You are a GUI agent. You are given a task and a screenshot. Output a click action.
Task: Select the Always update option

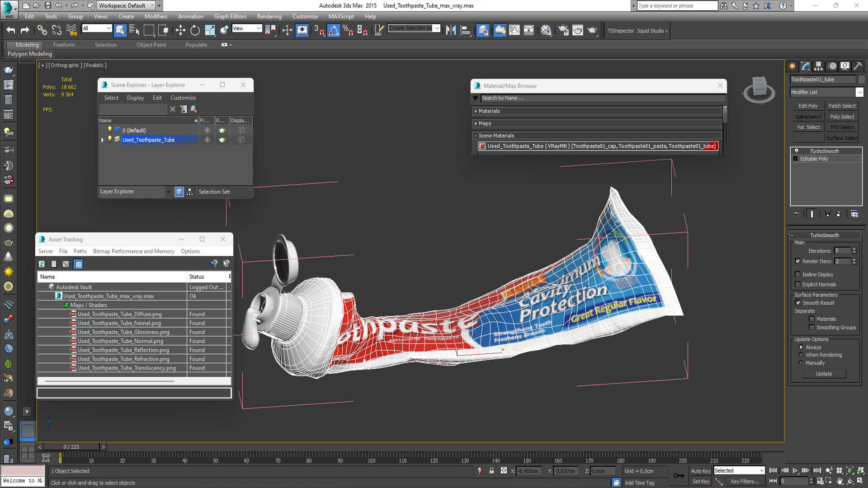801,347
